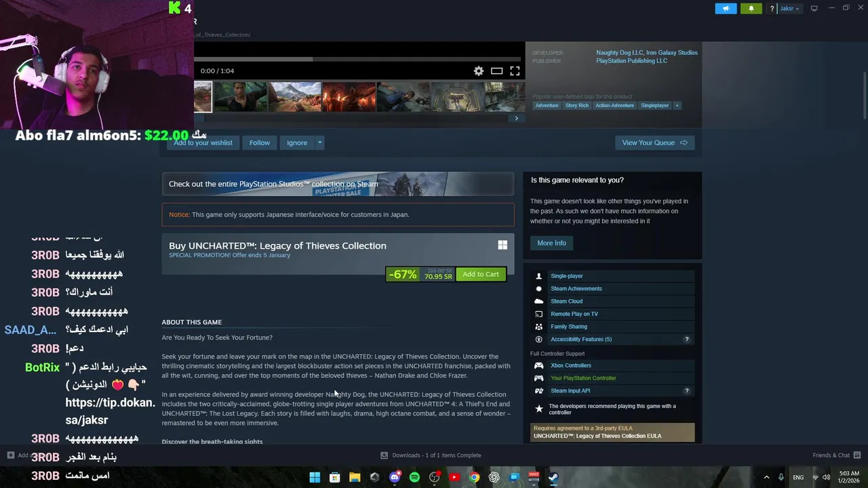Browse the Action-Adventure tag
The height and width of the screenshot is (488, 868).
[614, 106]
